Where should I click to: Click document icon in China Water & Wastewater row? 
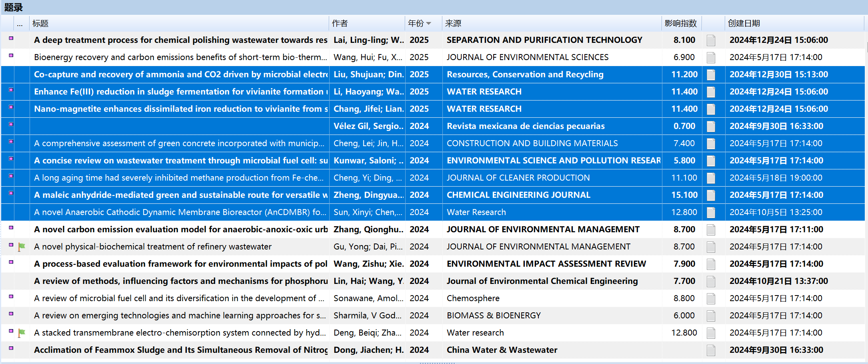point(711,350)
